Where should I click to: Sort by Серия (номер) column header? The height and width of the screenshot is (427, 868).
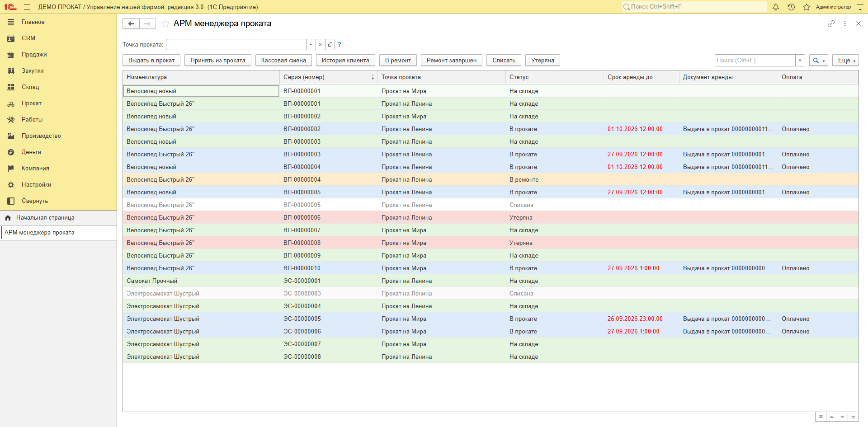click(x=328, y=77)
